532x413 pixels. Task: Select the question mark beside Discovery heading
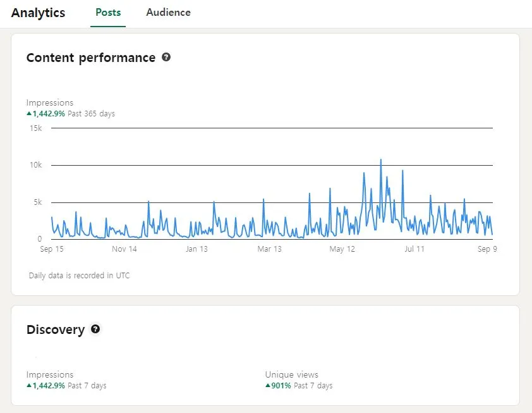[95, 330]
